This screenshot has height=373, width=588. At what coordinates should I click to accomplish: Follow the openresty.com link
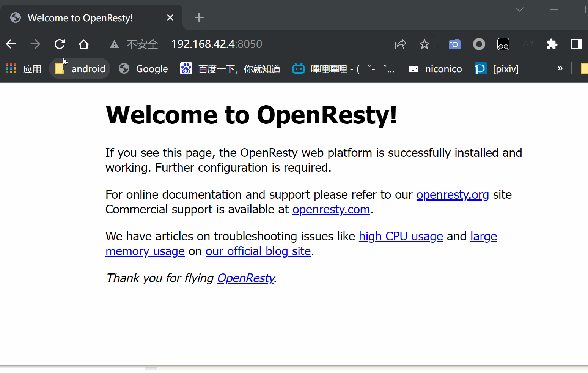click(x=331, y=210)
